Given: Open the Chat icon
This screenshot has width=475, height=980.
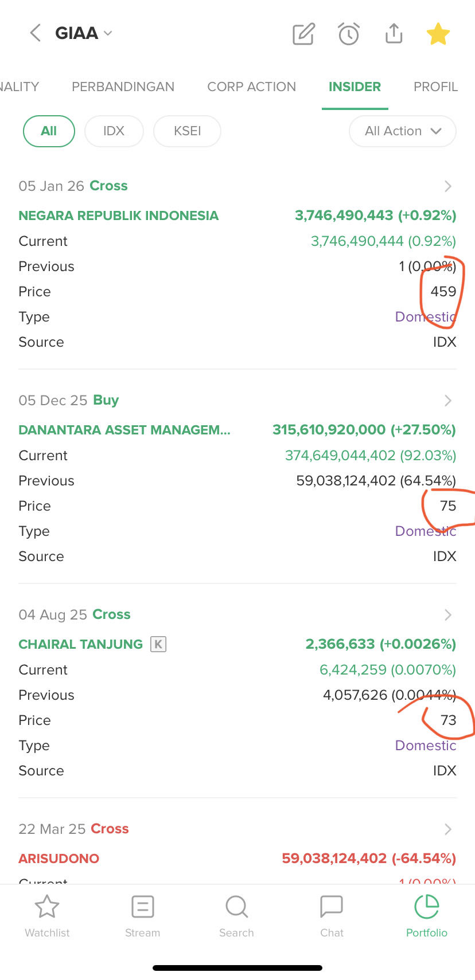Looking at the screenshot, I should pyautogui.click(x=331, y=907).
